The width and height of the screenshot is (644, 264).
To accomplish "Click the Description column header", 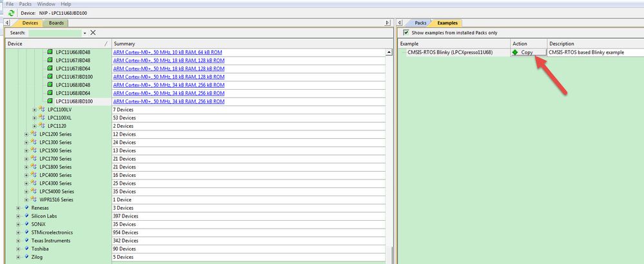I will 596,44.
